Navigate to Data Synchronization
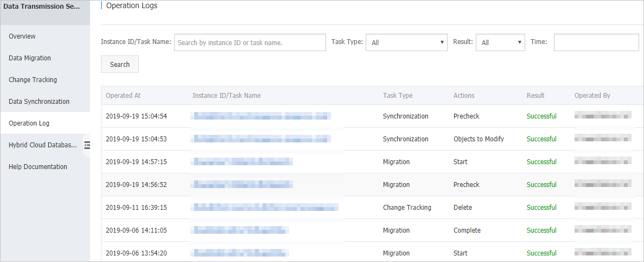 point(39,102)
